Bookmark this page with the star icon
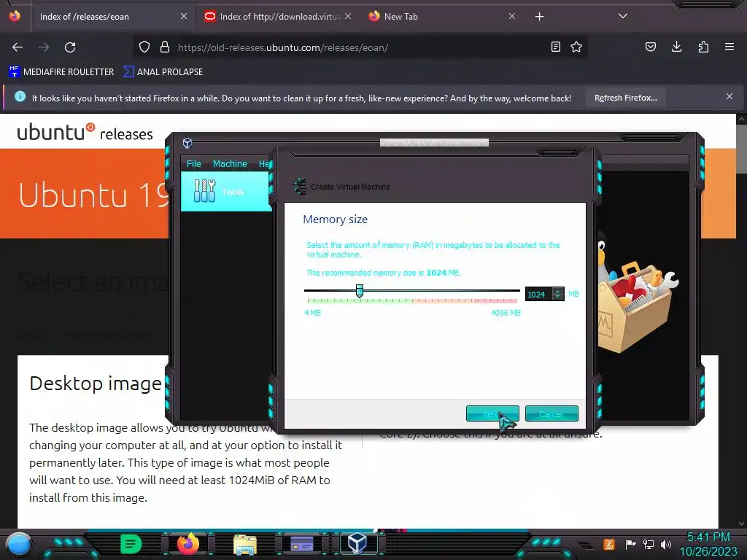This screenshot has height=560, width=747. tap(576, 47)
